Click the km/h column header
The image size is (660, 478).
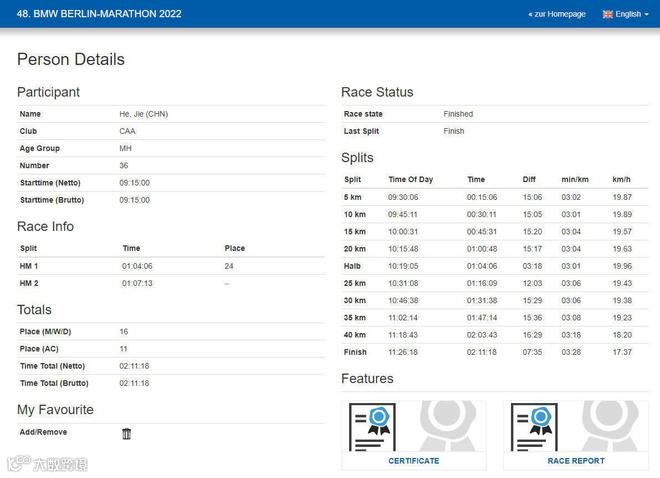point(621,179)
